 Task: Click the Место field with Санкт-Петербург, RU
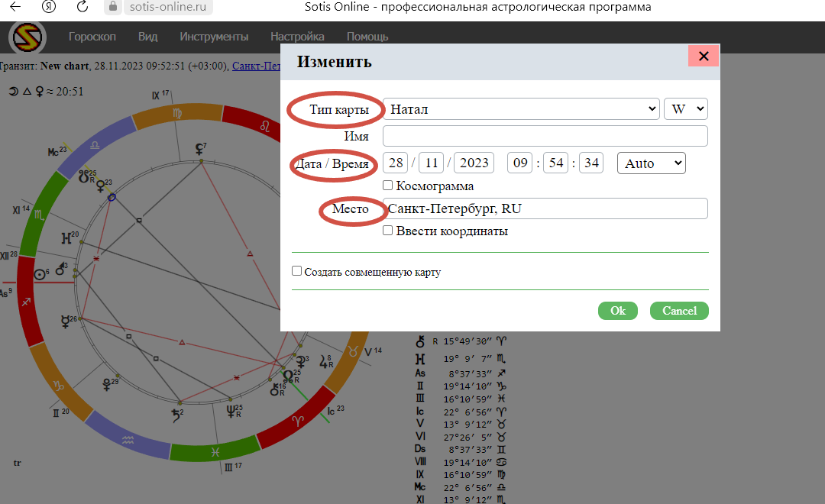click(x=545, y=209)
